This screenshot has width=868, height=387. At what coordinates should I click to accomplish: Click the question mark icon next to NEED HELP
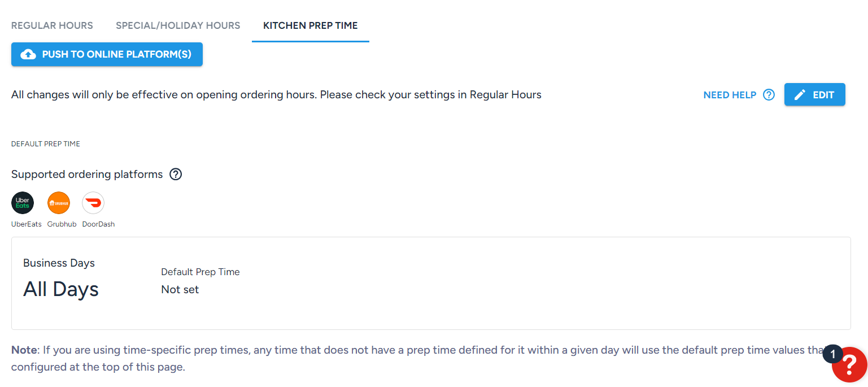click(769, 94)
